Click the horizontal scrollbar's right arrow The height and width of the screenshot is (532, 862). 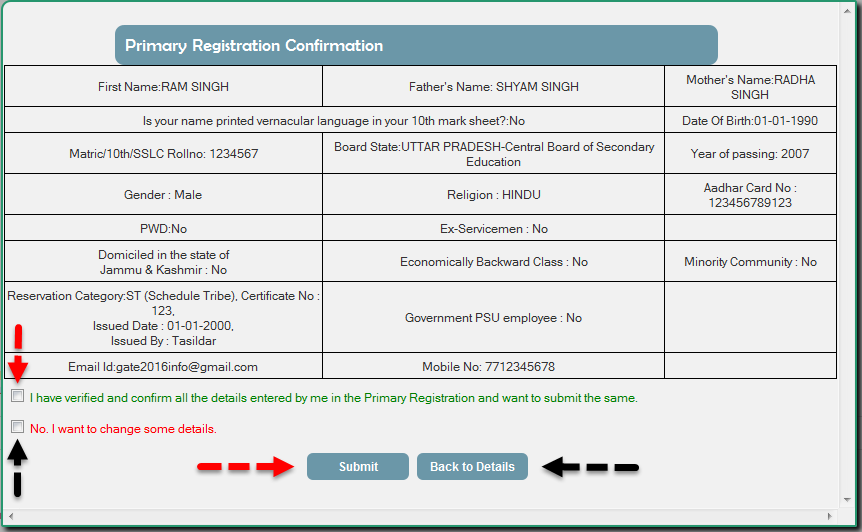pos(830,518)
